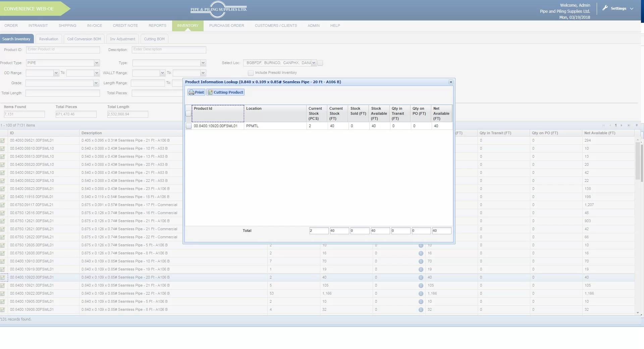
Task: Click the inventory grid vertical scrollbar
Action: (x=637, y=161)
